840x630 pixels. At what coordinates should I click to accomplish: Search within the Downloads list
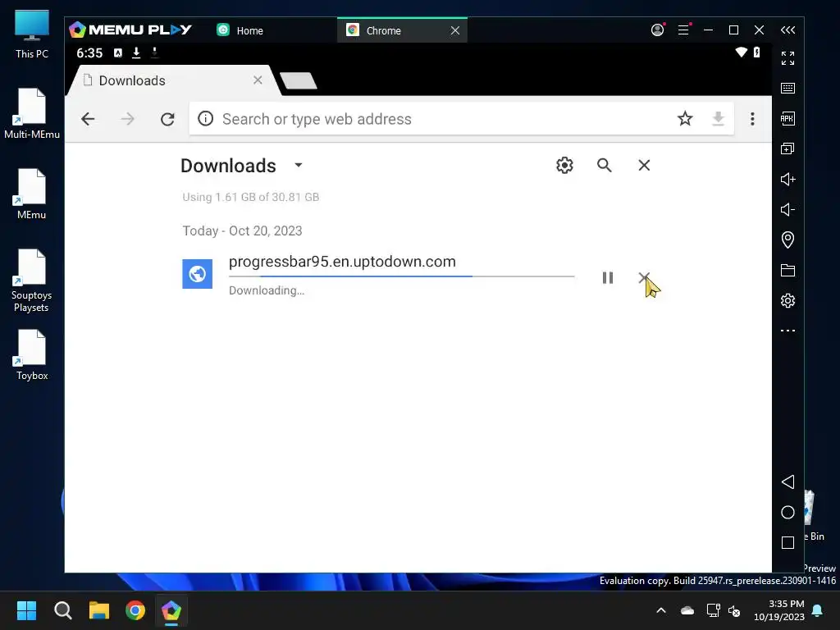[605, 165]
